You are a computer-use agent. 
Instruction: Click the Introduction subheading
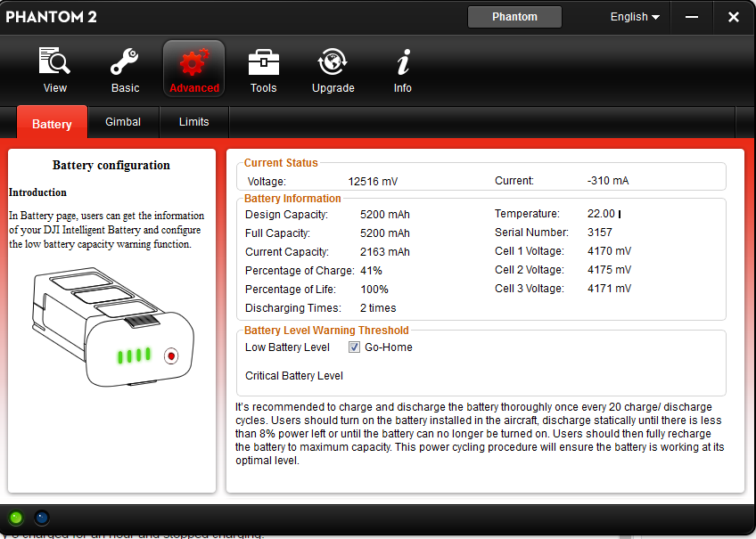coord(37,192)
